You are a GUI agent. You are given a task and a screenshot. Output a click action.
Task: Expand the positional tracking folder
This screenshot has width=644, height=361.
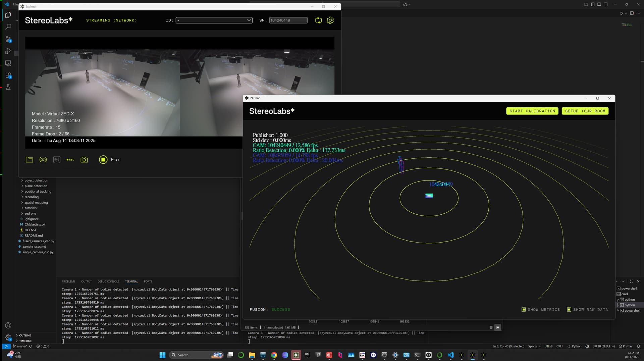pos(38,192)
